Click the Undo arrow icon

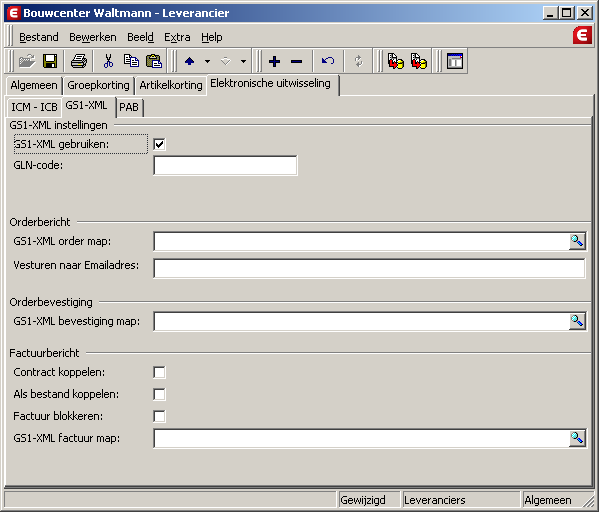(328, 61)
